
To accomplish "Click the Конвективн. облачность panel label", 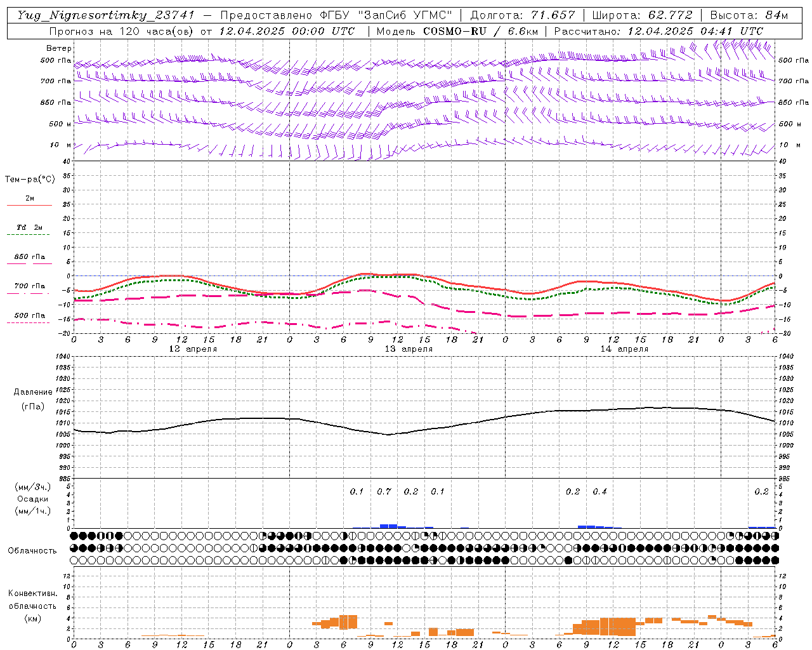I will [x=32, y=600].
